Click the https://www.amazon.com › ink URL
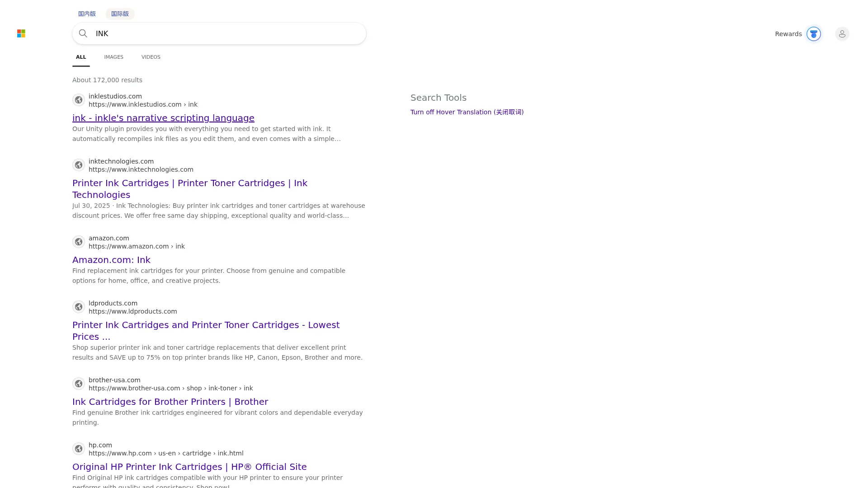Viewport: 868px width, 488px height. [x=137, y=246]
